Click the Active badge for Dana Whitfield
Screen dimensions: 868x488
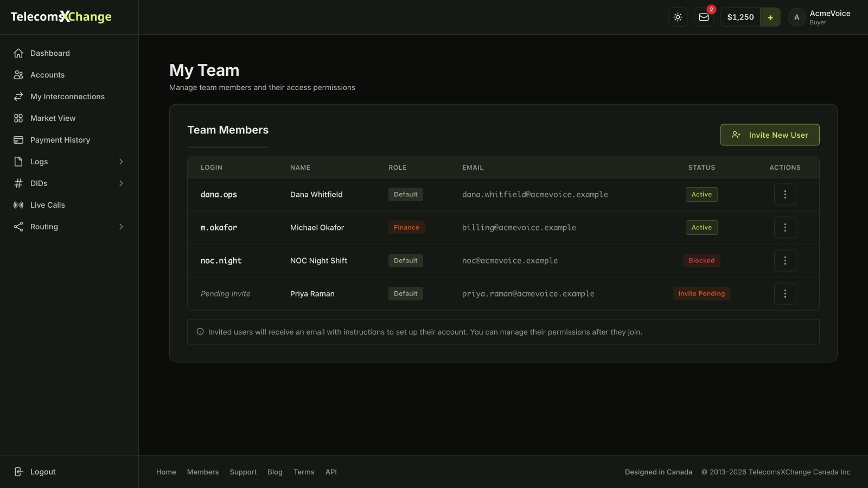pos(701,195)
